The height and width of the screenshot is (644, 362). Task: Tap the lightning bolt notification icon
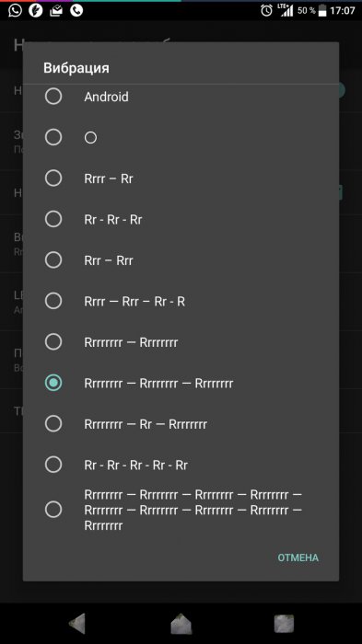point(36,10)
